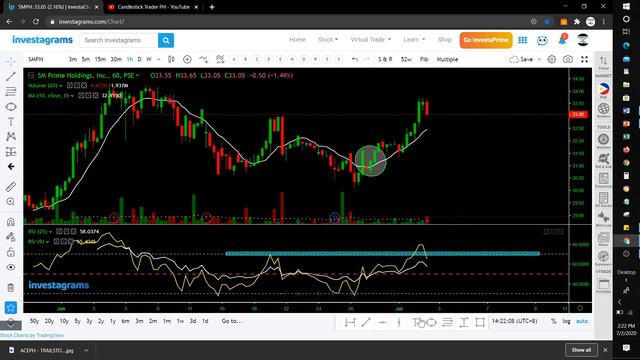Expand the Volume (20) indicator dropdown
The height and width of the screenshot is (360, 640).
coord(60,86)
